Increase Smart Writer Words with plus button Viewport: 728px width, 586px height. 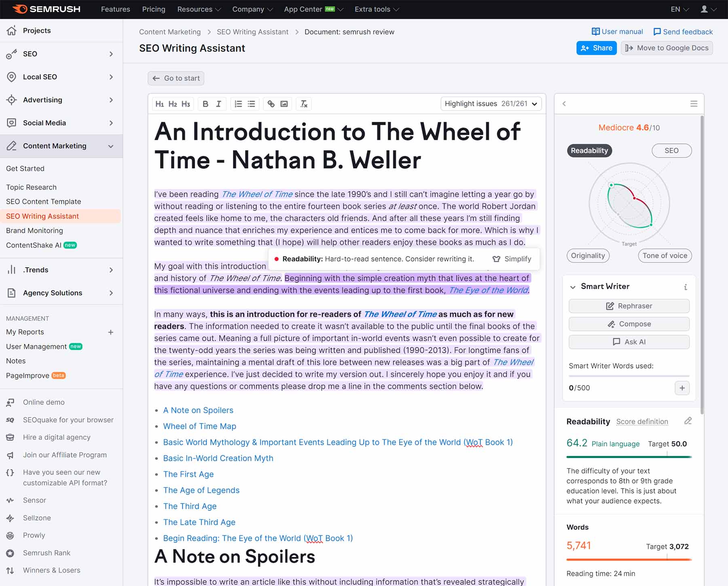coord(681,388)
